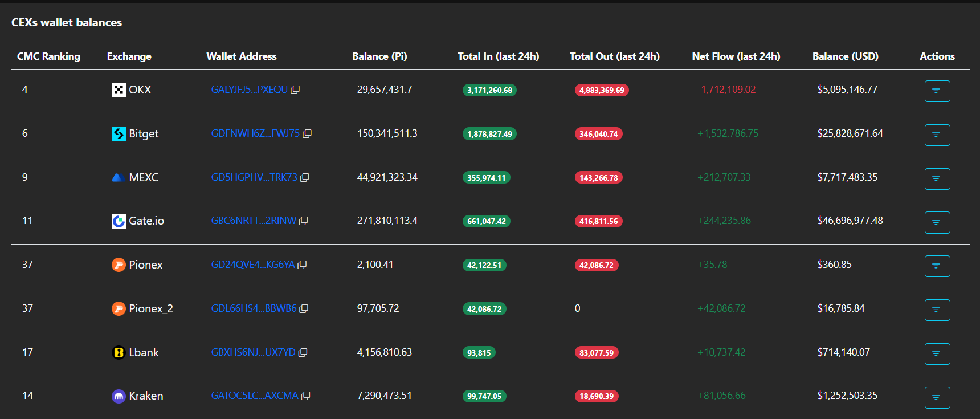Click Gate.io total out badge 416,811.56

(599, 221)
